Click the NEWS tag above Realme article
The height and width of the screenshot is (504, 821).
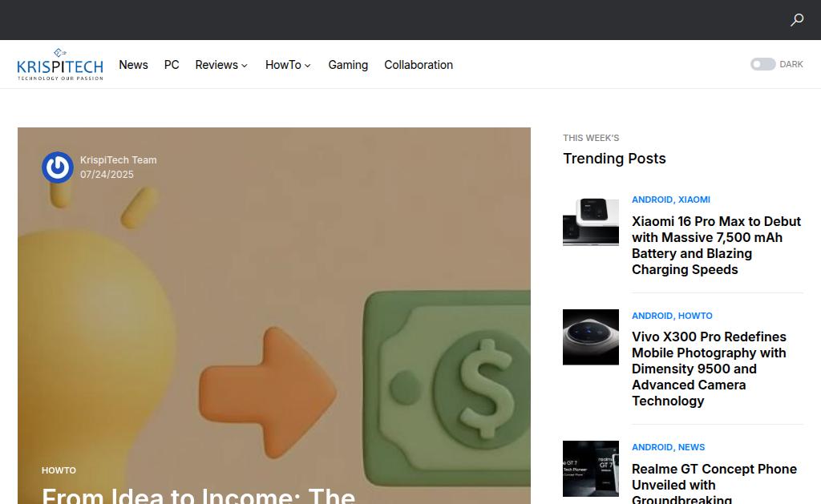click(x=691, y=447)
